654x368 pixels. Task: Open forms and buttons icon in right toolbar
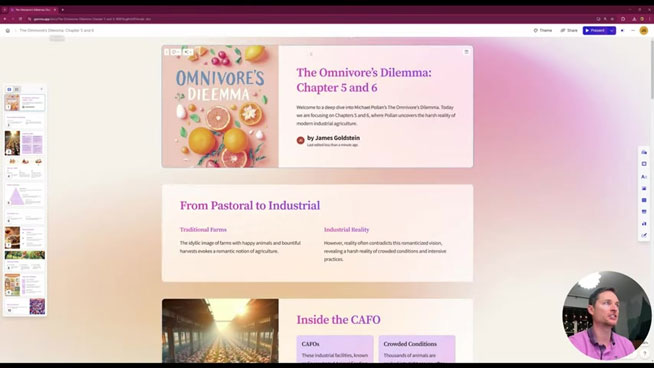pos(644,235)
